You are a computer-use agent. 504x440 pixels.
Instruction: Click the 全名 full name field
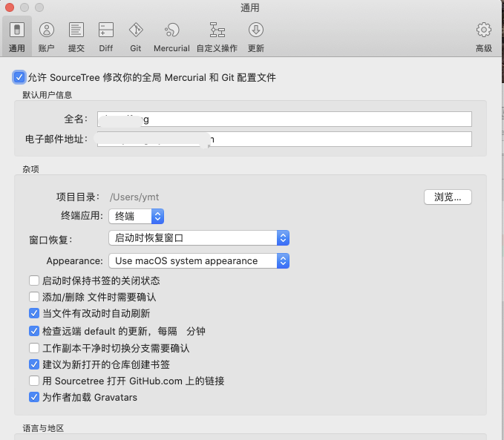[x=284, y=119]
